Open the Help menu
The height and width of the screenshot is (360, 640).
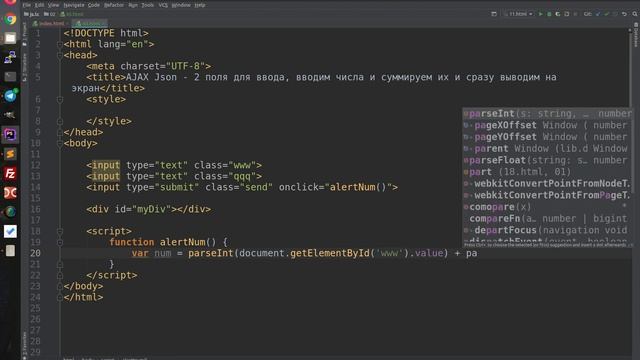tap(200, 5)
